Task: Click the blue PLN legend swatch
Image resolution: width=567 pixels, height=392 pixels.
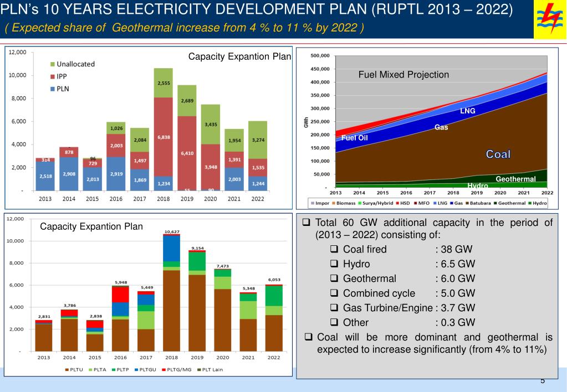Action: pyautogui.click(x=53, y=89)
